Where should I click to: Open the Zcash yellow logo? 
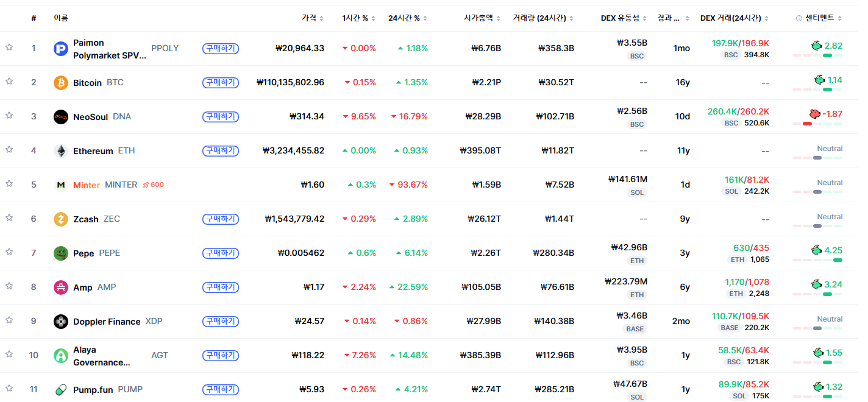[x=61, y=219]
